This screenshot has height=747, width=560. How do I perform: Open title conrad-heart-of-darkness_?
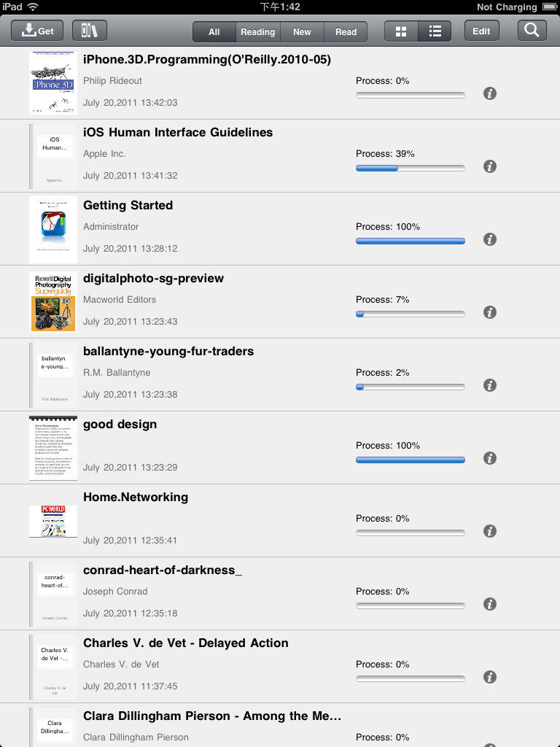pos(163,570)
